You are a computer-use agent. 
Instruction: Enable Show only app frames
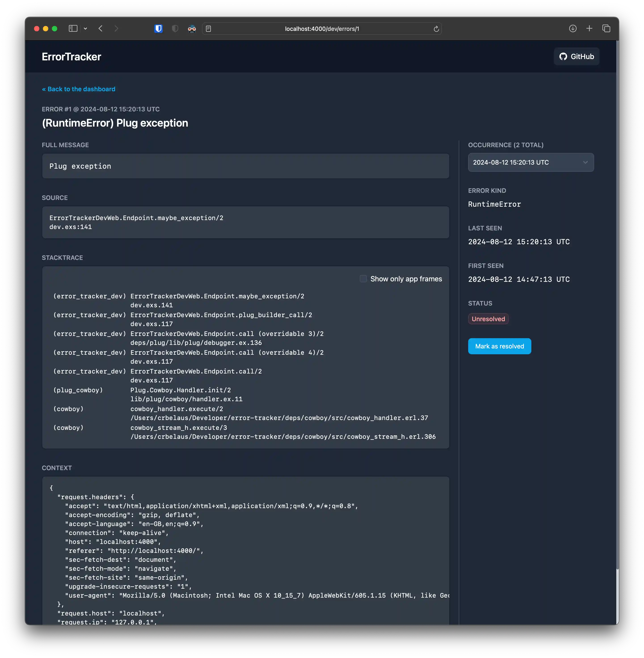pos(363,279)
